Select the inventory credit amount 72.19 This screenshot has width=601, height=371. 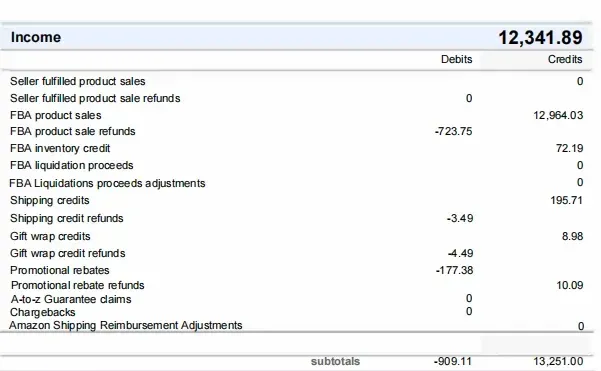click(x=570, y=148)
